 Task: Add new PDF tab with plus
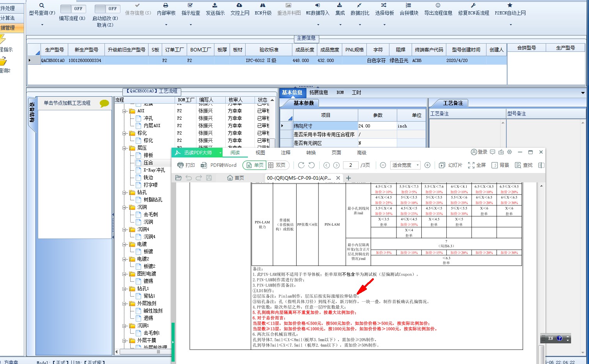click(x=348, y=178)
